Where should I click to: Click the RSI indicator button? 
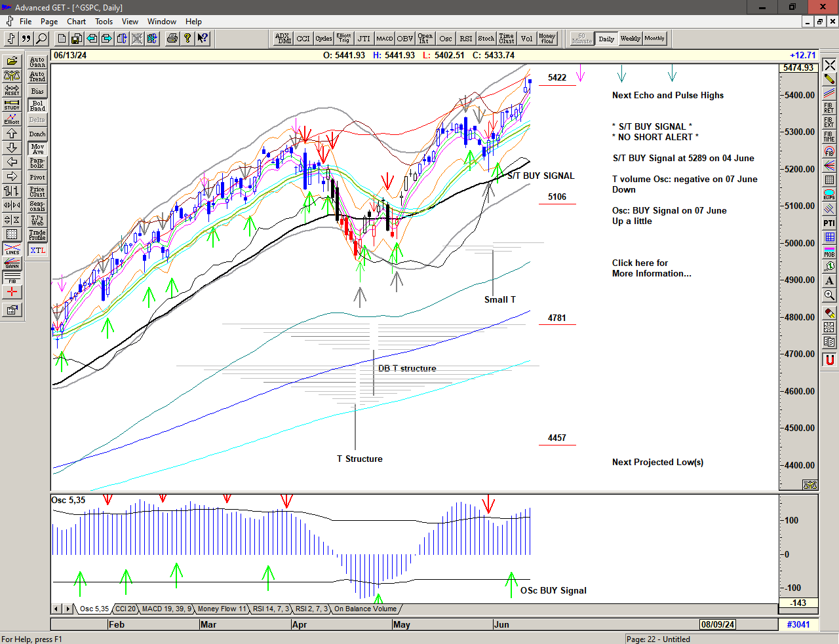coord(465,39)
